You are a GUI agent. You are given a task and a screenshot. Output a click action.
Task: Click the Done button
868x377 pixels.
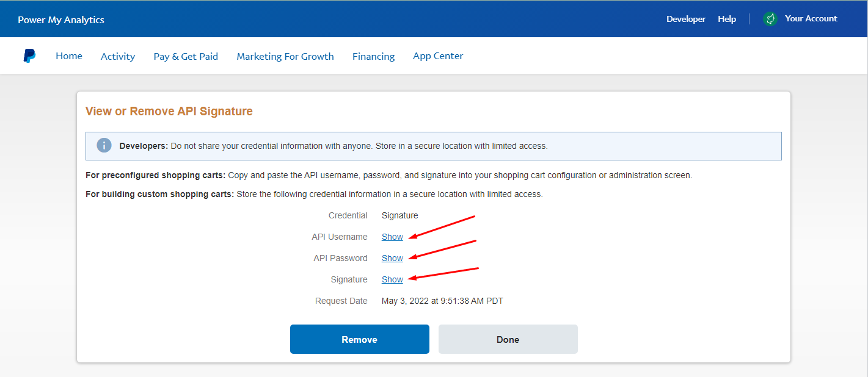(x=508, y=339)
